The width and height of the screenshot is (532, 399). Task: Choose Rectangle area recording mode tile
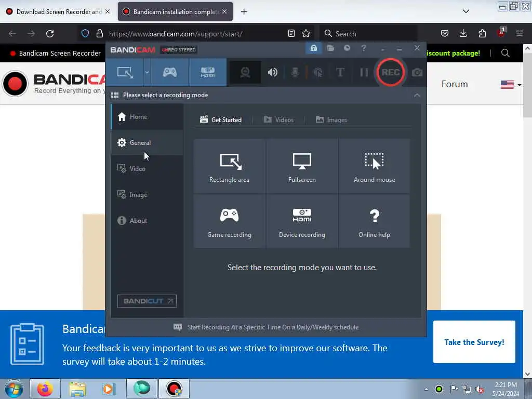click(229, 166)
